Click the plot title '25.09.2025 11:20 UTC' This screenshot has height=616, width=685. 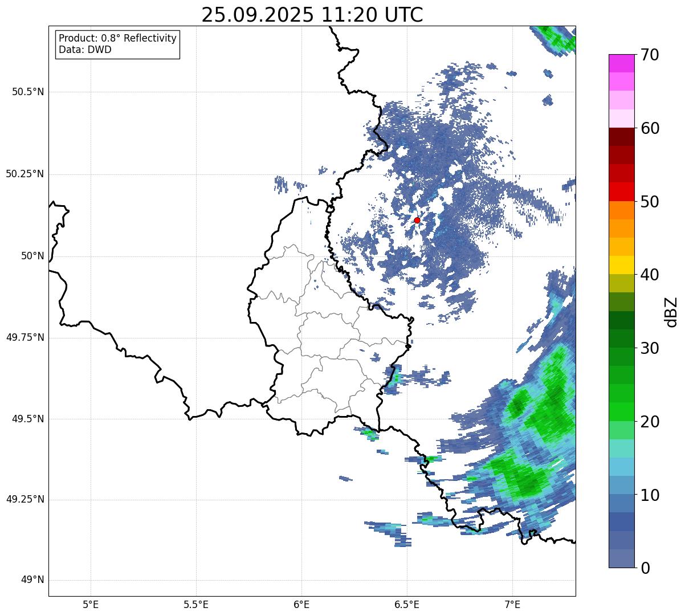tap(312, 15)
